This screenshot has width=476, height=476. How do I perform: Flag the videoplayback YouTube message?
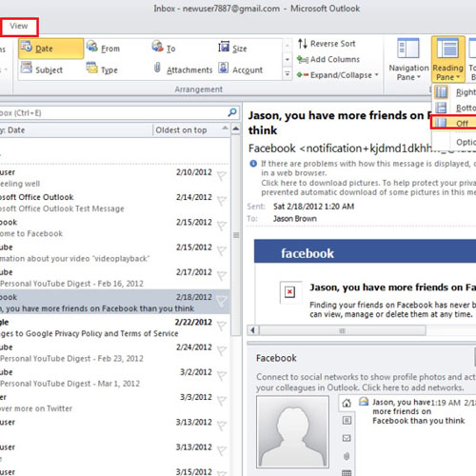coord(222,250)
